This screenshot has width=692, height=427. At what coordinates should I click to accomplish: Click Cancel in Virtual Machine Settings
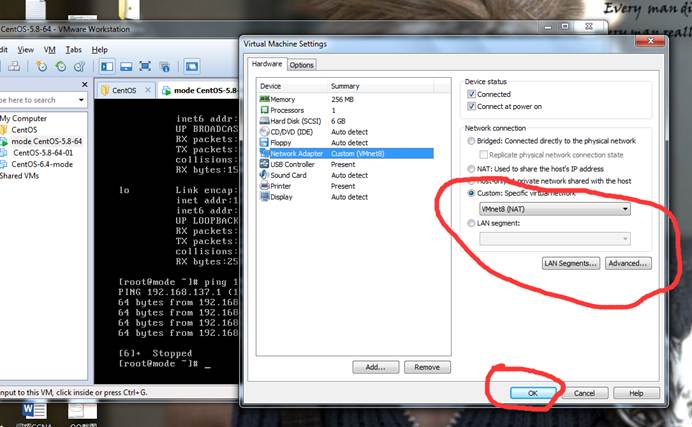[584, 393]
